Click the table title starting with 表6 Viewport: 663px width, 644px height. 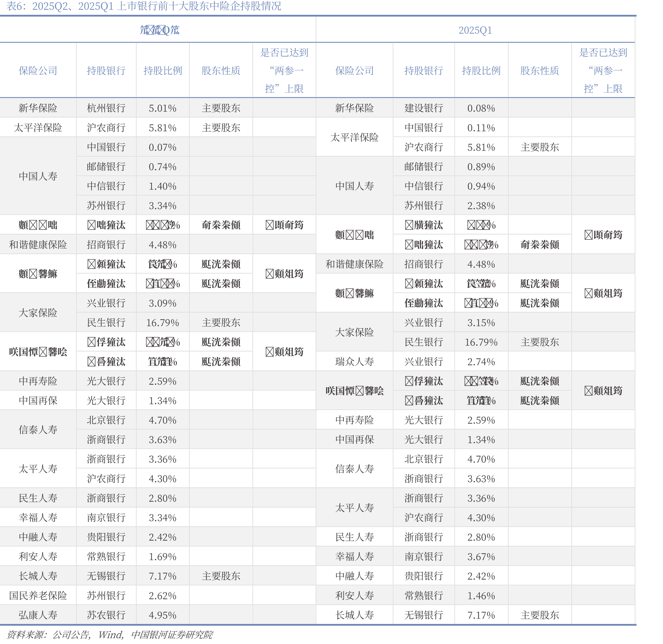(144, 6)
